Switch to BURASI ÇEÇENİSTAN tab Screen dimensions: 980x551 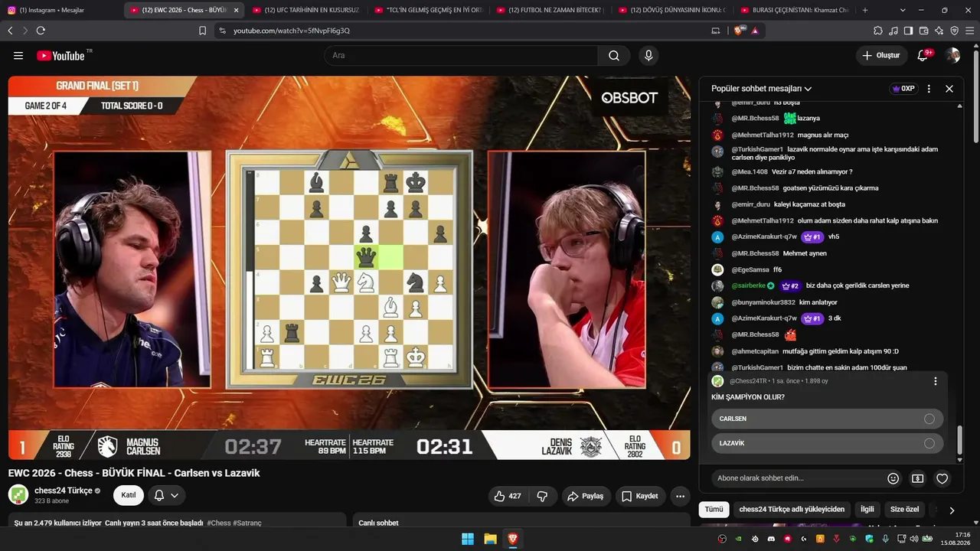pos(795,10)
